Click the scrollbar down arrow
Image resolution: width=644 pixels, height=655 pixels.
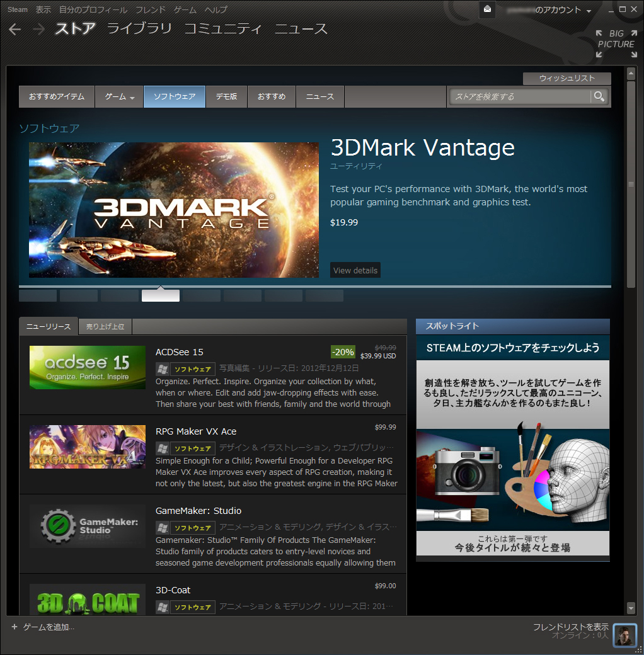click(631, 607)
